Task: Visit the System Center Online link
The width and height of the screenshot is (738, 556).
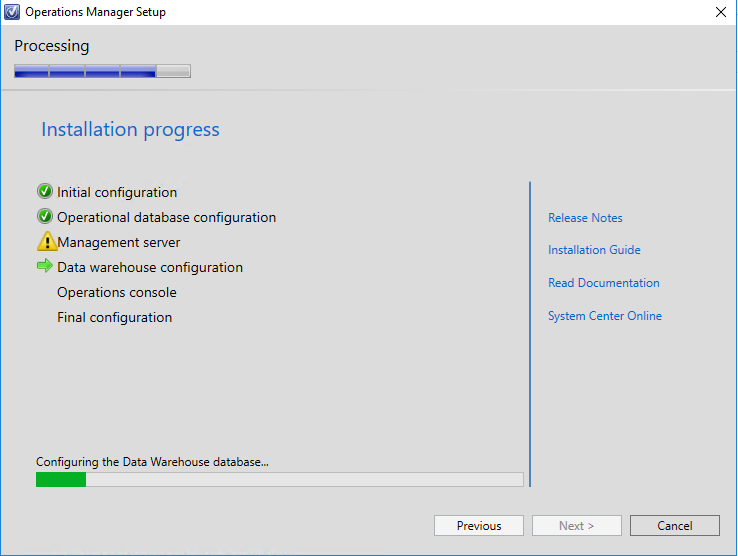Action: [605, 315]
